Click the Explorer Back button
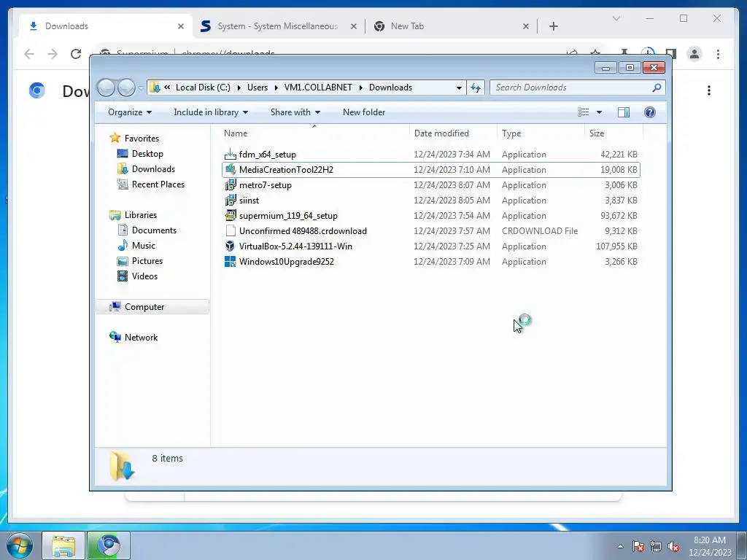 106,87
